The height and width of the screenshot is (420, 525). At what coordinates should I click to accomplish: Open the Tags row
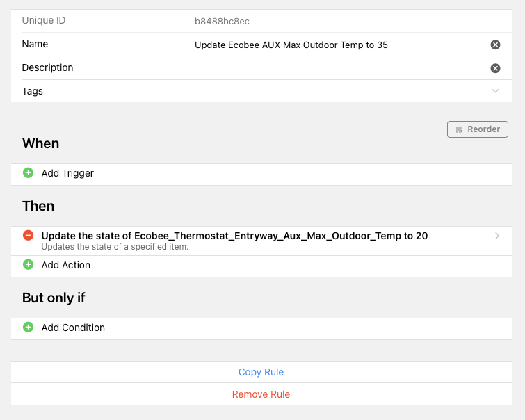tap(261, 91)
